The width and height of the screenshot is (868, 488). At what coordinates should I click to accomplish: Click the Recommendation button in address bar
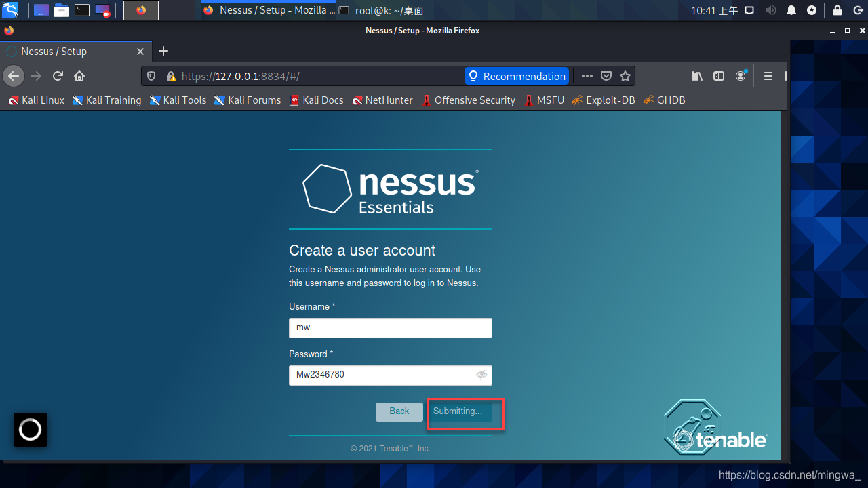(517, 76)
